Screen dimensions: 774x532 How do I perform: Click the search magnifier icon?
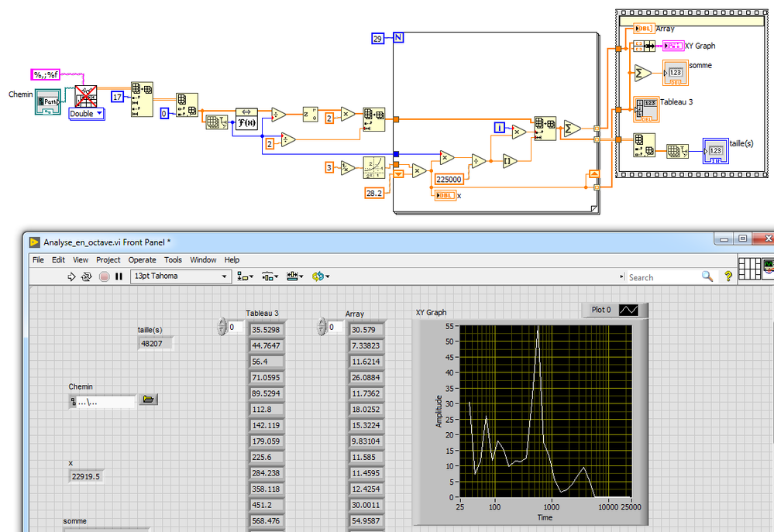[707, 276]
